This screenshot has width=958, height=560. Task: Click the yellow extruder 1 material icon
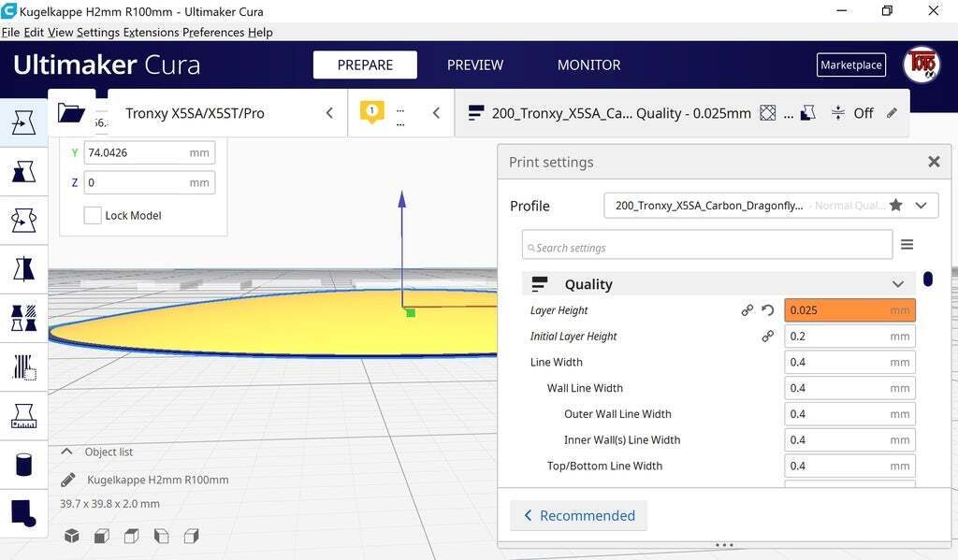[x=371, y=112]
